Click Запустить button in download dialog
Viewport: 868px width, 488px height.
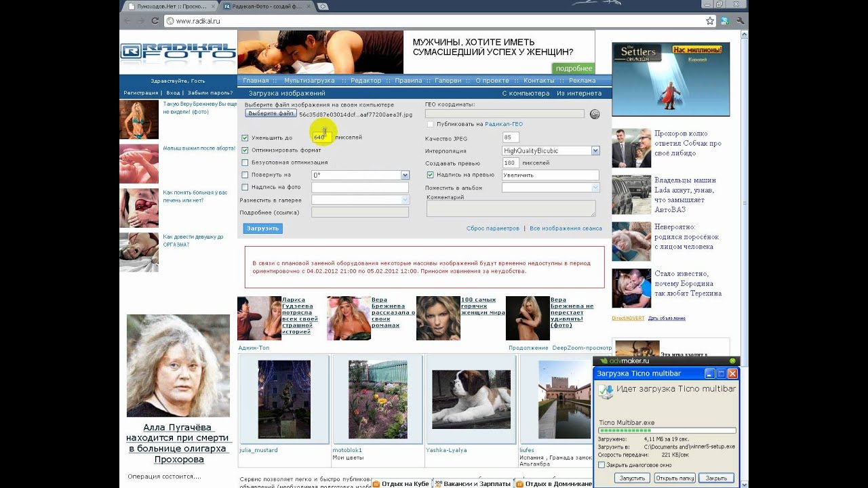(x=633, y=478)
